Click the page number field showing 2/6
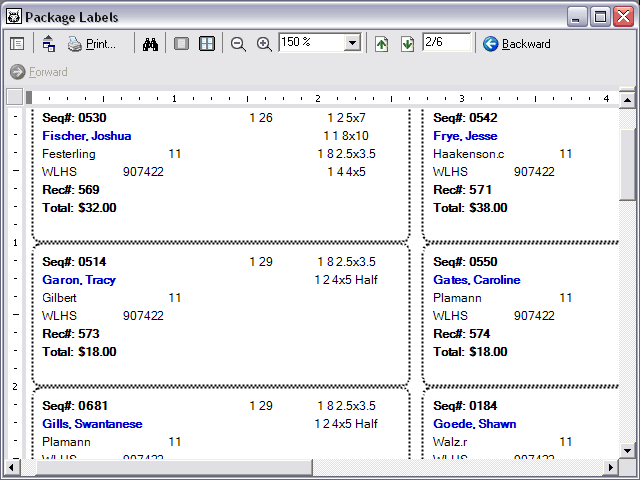The image size is (640, 480). [446, 42]
